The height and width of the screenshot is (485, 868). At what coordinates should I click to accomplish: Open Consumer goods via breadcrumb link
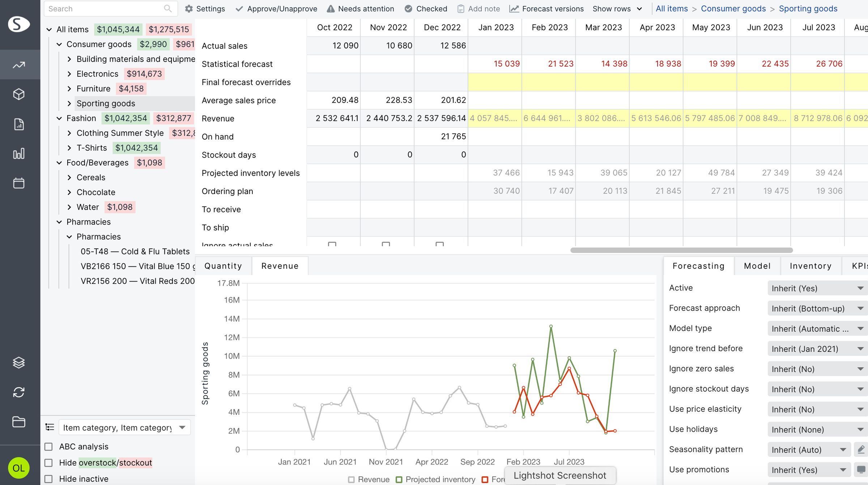click(733, 8)
